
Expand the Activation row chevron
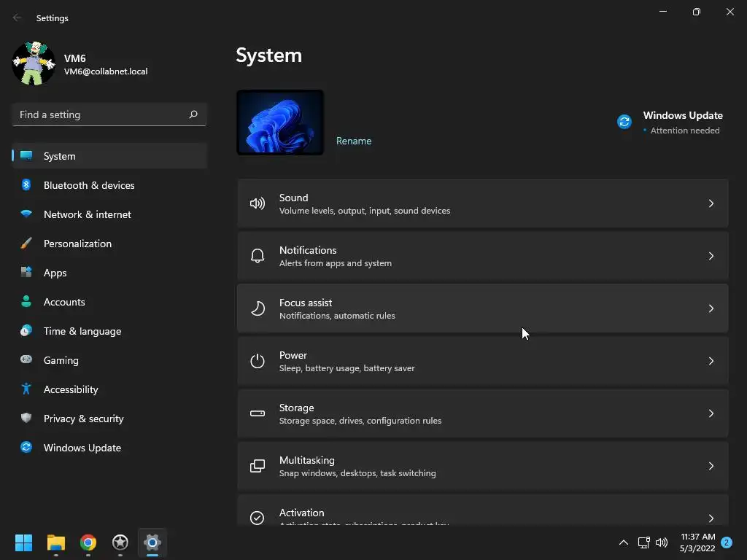711,518
